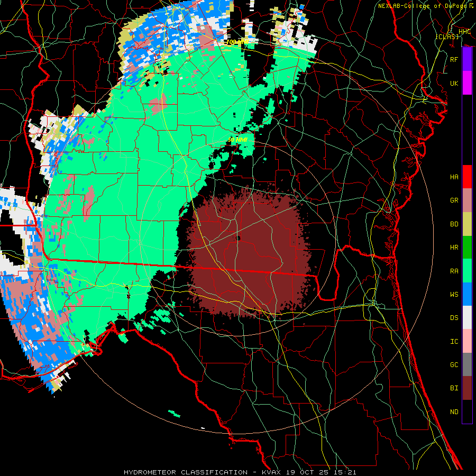Click the HA red legend swatch
The image size is (476, 476).
click(467, 177)
